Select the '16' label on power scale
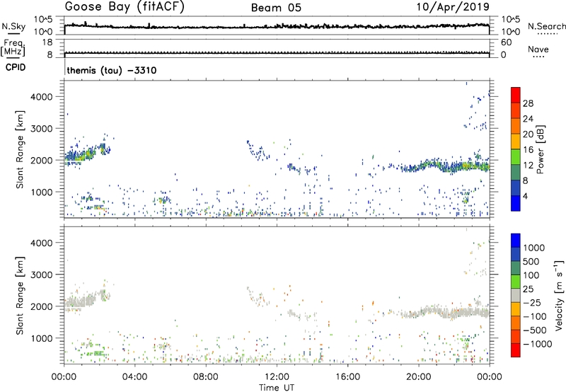The image size is (566, 392). pos(528,150)
